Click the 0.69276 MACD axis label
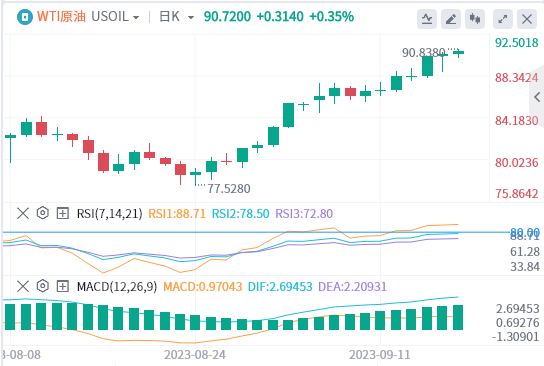This screenshot has width=544, height=366. tap(517, 323)
